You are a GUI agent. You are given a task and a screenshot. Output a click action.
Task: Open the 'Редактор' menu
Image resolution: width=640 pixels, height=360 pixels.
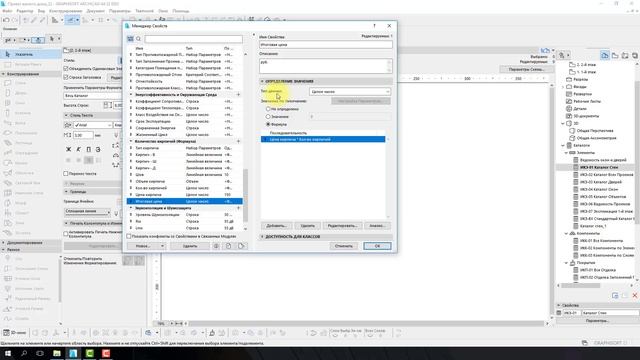[x=25, y=11]
